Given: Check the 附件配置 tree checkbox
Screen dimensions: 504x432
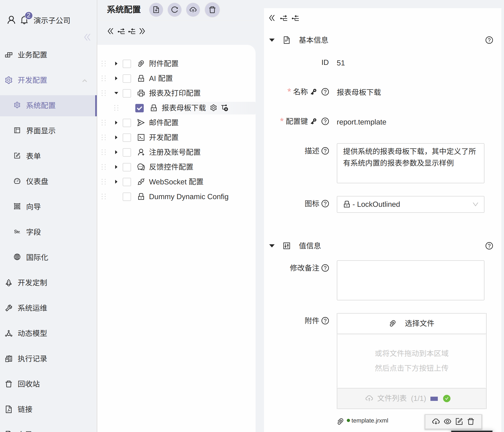Looking at the screenshot, I should pyautogui.click(x=127, y=64).
